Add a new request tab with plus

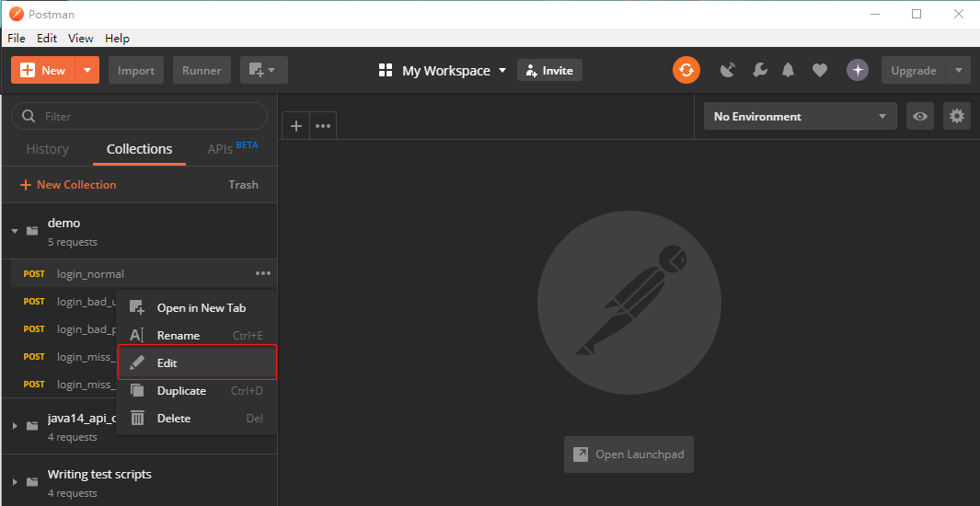pos(296,125)
